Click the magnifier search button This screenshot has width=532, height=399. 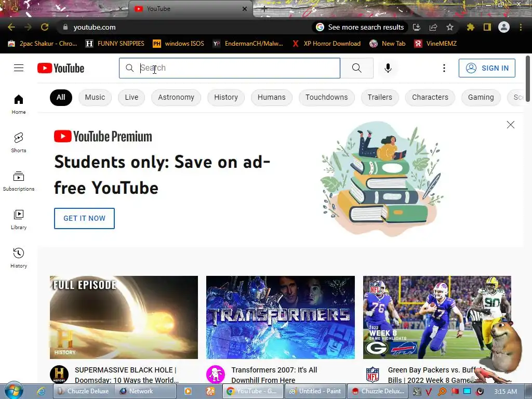(356, 68)
